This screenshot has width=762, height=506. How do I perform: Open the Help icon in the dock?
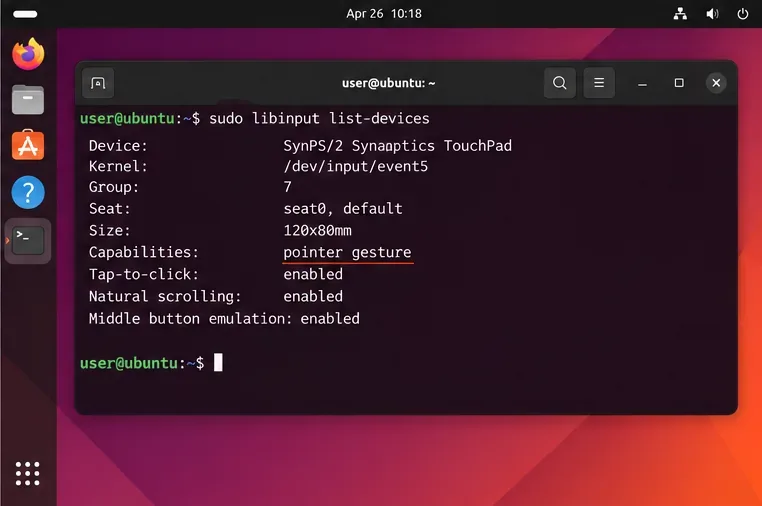point(28,192)
